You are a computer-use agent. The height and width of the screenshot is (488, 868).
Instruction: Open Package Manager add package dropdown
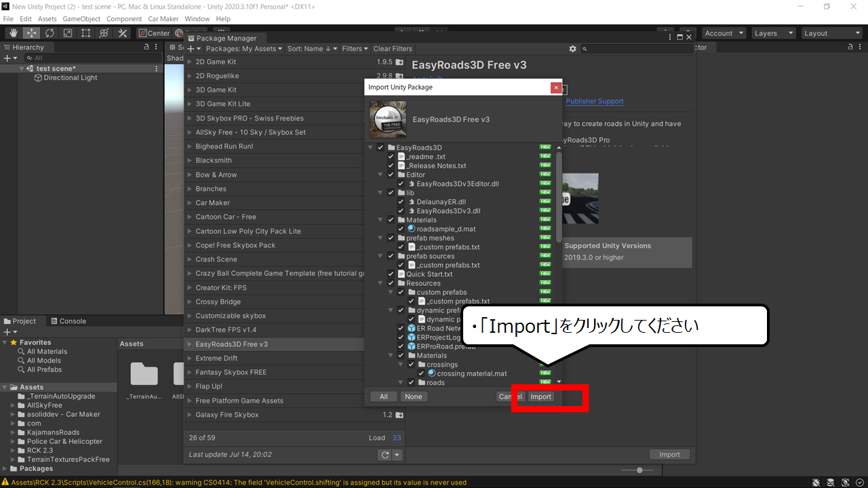(194, 49)
